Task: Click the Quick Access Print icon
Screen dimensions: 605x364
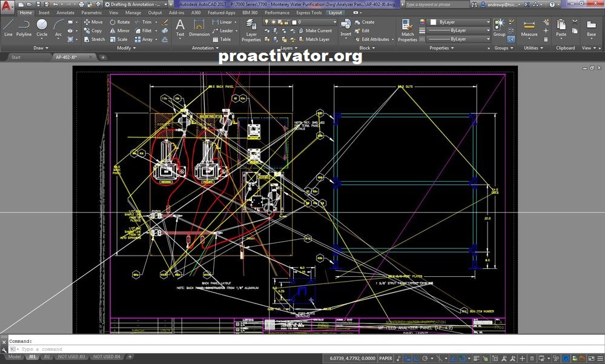Action: click(x=81, y=4)
